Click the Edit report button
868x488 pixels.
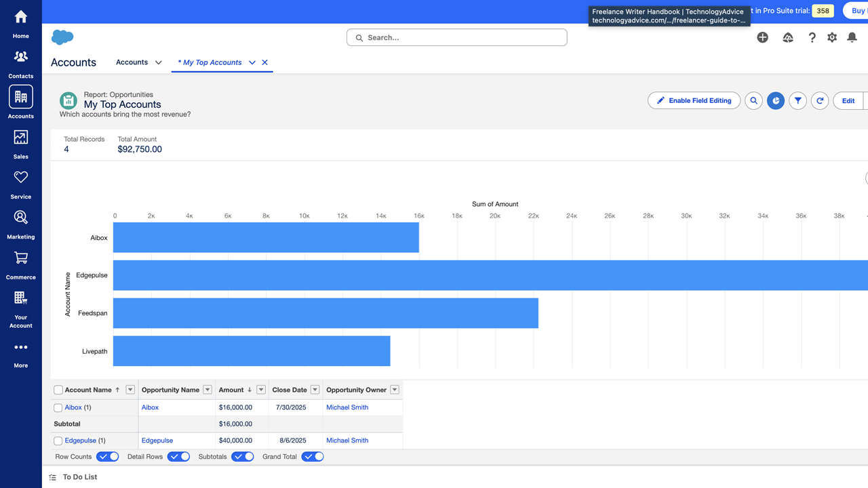pyautogui.click(x=848, y=101)
